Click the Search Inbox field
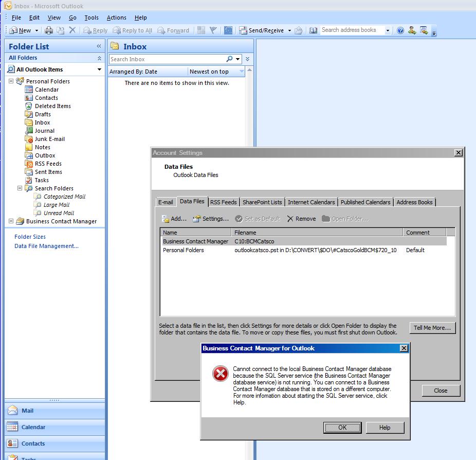Screen dimensions: 476x460 point(167,59)
